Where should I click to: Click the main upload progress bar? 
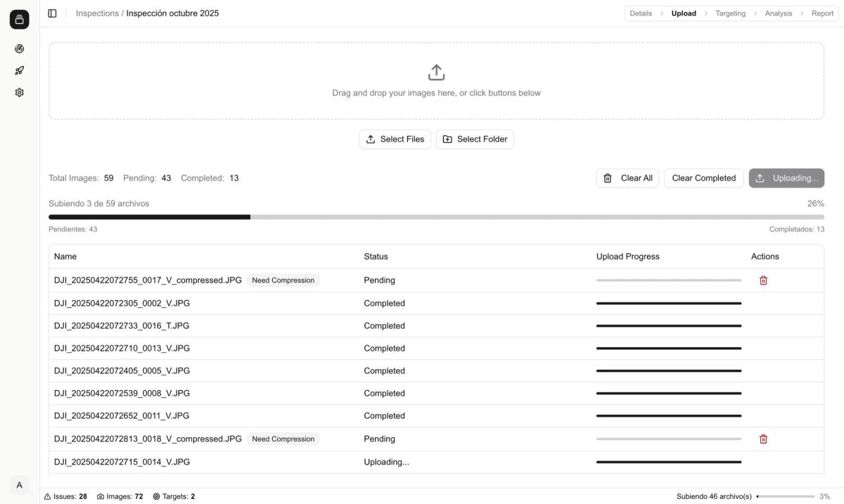(x=436, y=217)
